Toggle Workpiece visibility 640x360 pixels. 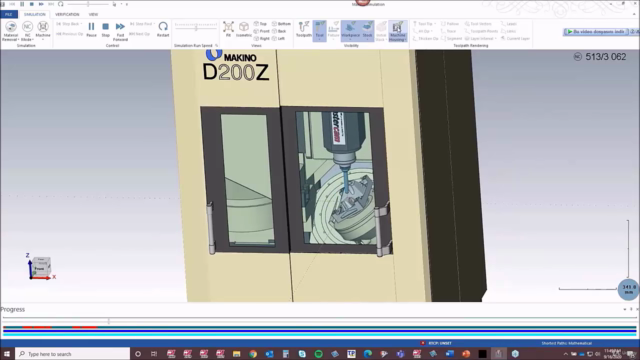pyautogui.click(x=350, y=31)
